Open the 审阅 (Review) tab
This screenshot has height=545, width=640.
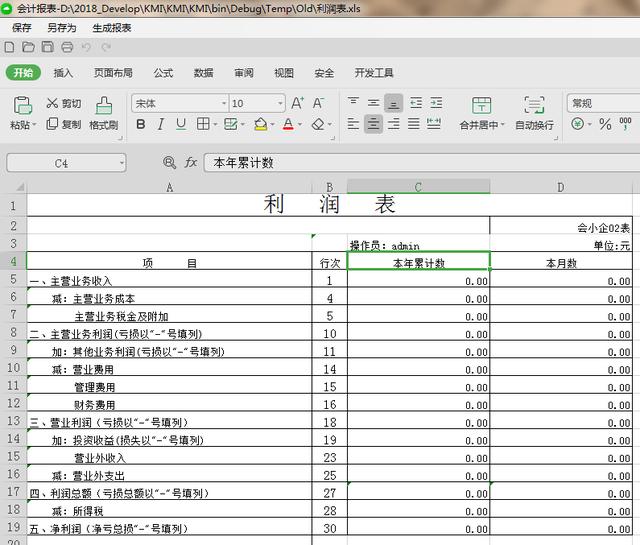pos(244,73)
